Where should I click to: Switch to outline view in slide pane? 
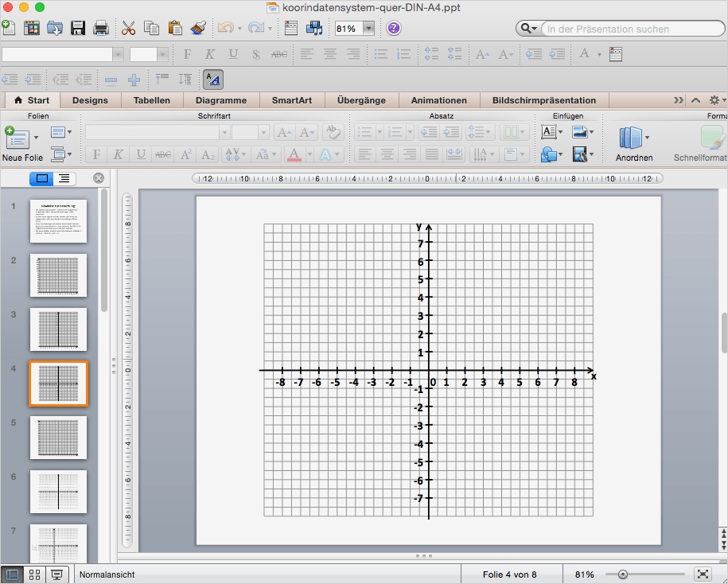click(x=64, y=178)
